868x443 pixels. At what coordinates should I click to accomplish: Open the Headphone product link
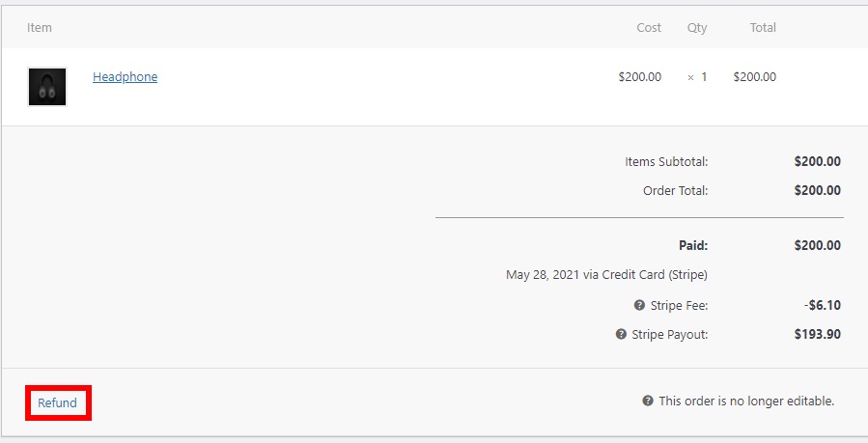pos(125,77)
